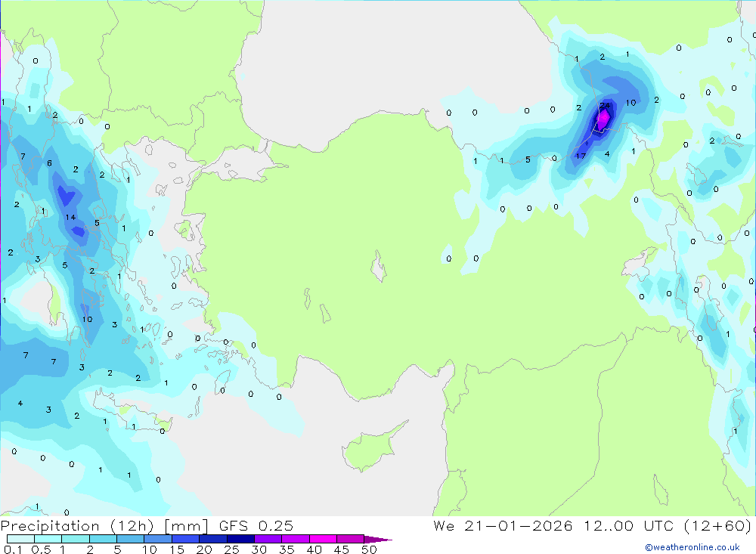Click the 6 mm precipitation value on the map
This screenshot has height=554, width=756.
pyautogui.click(x=49, y=163)
